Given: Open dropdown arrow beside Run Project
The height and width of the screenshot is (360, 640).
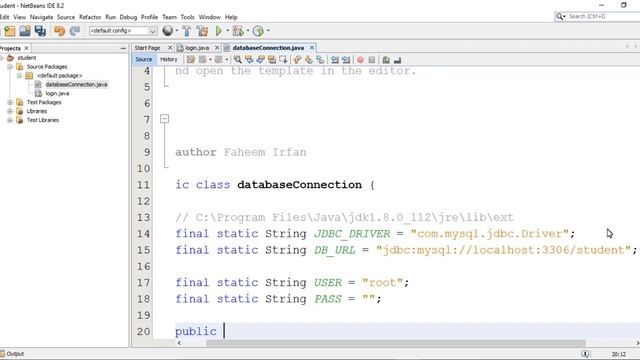Looking at the screenshot, I should (227, 31).
